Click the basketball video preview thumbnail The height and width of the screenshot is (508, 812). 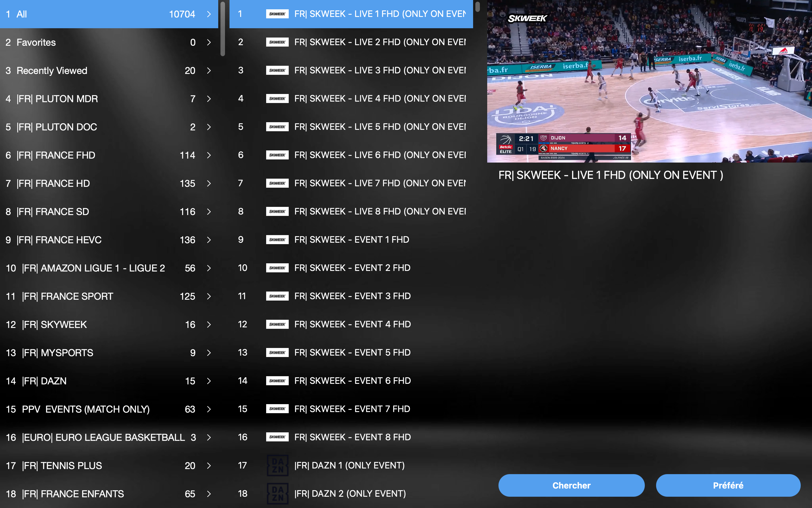(650, 81)
